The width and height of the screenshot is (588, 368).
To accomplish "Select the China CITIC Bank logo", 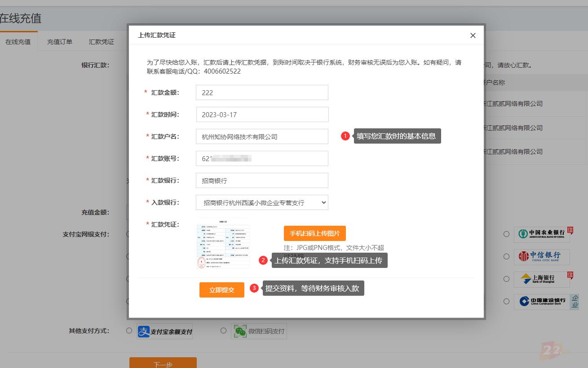I will [x=541, y=257].
